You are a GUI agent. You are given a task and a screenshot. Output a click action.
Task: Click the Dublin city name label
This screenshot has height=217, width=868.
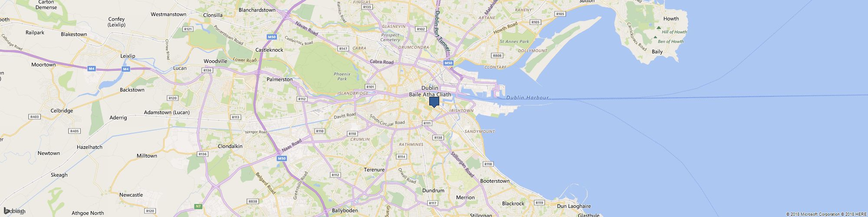point(430,88)
